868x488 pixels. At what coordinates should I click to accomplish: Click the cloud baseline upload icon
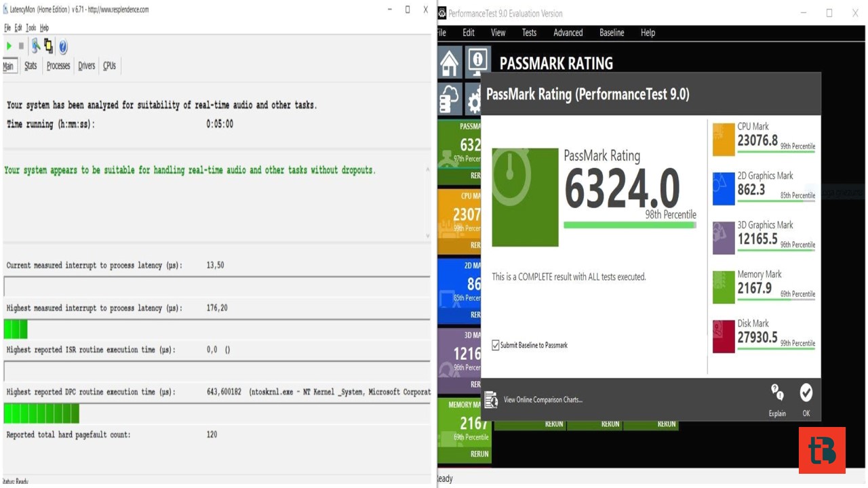449,99
